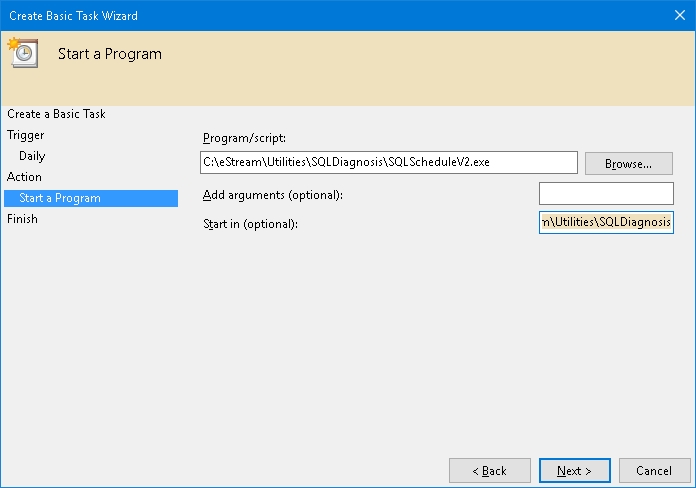Click the 'Create Basic Task Wizard' title bar
This screenshot has height=488, width=696.
click(300, 15)
